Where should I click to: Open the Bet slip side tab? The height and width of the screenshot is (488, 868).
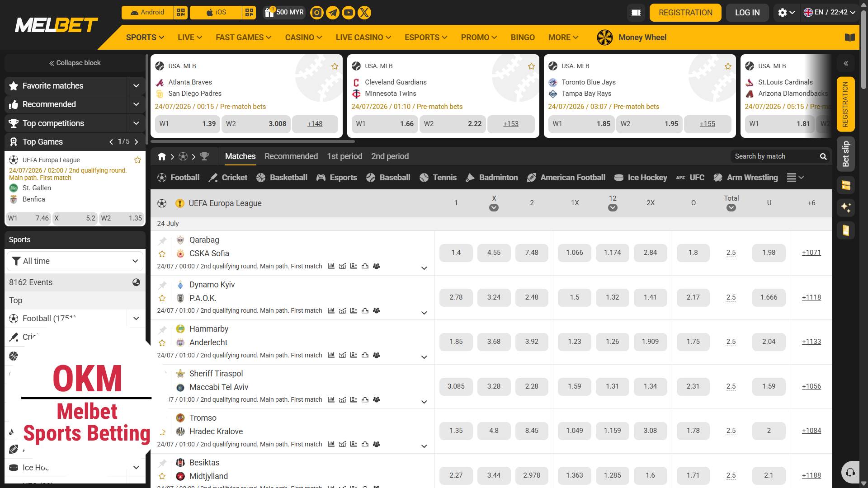pos(846,154)
